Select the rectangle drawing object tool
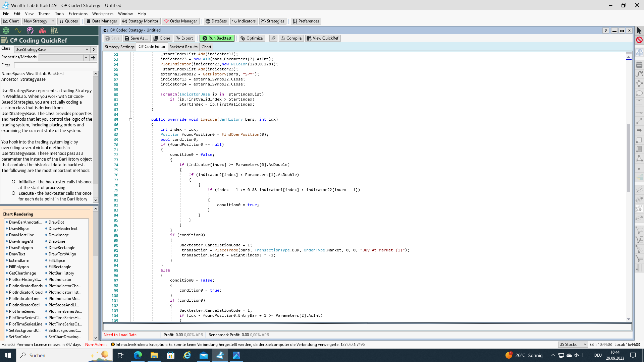 coord(639,140)
